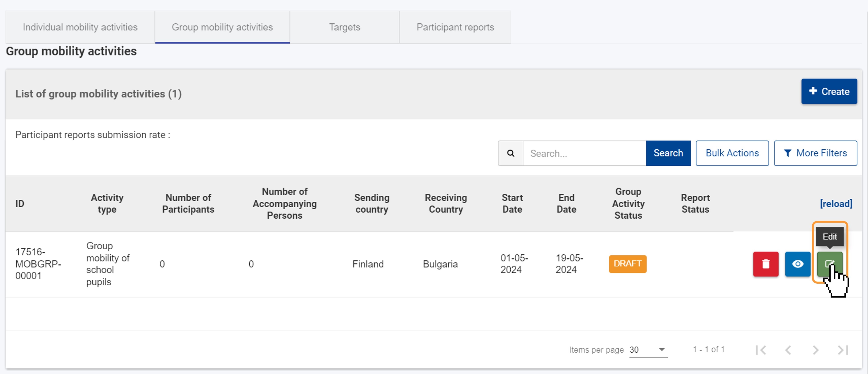Click Participant reports submission rate text
Image resolution: width=868 pixels, height=374 pixels.
93,135
